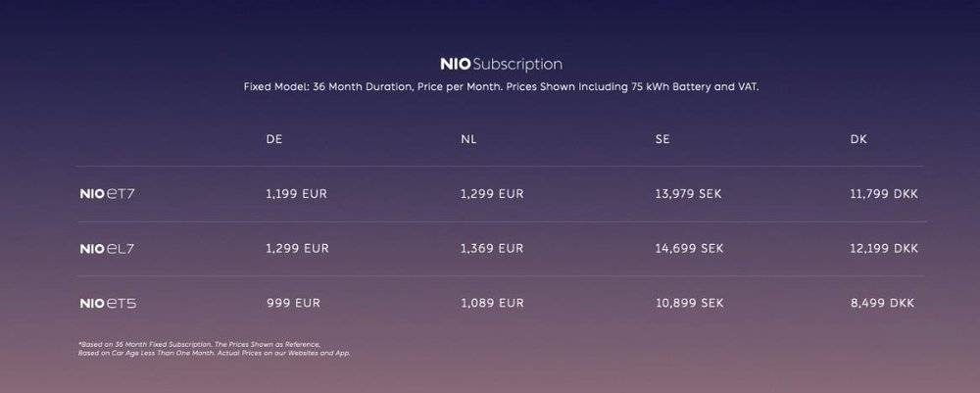Select the NIO ET5 model logo

click(x=108, y=304)
